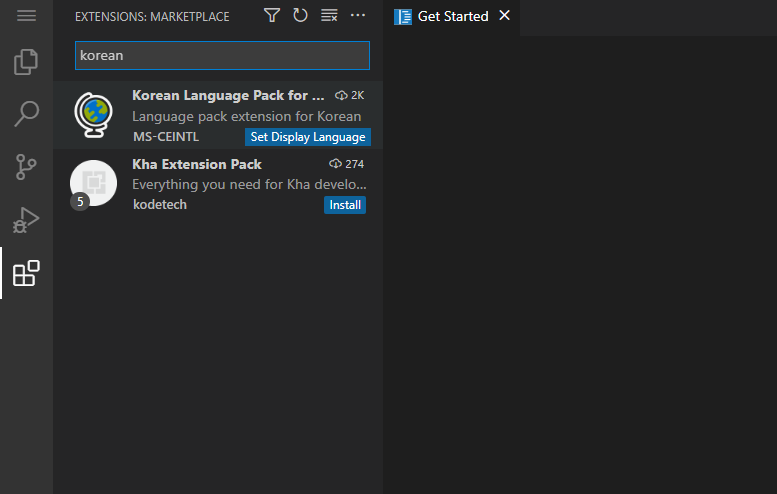Screen dimensions: 777x494
Task: Click kodetech publisher name
Action: click(x=160, y=205)
